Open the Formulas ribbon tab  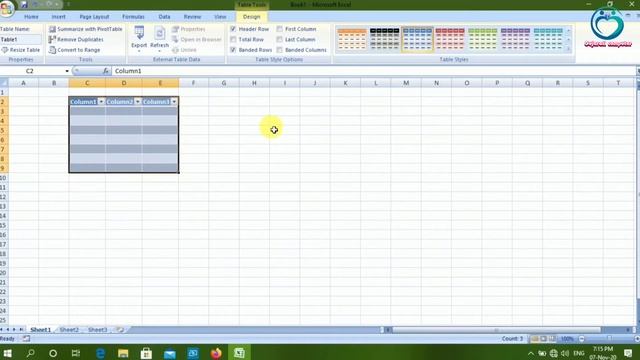click(x=133, y=17)
